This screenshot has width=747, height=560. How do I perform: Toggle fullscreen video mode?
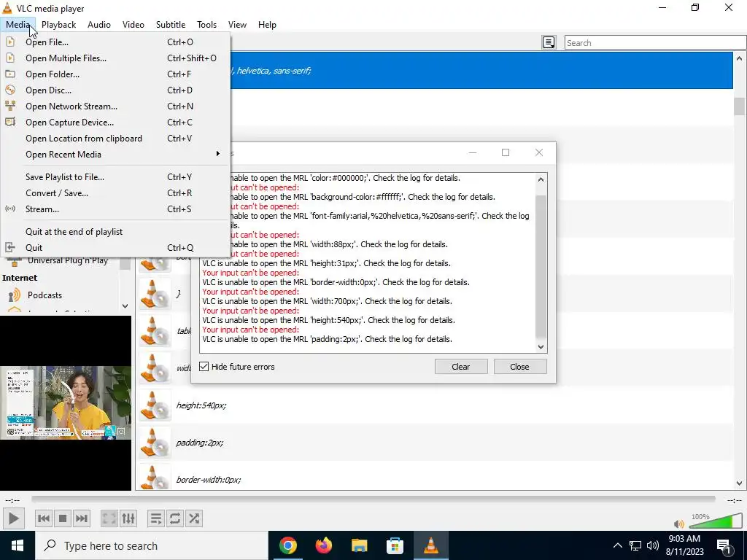(109, 518)
